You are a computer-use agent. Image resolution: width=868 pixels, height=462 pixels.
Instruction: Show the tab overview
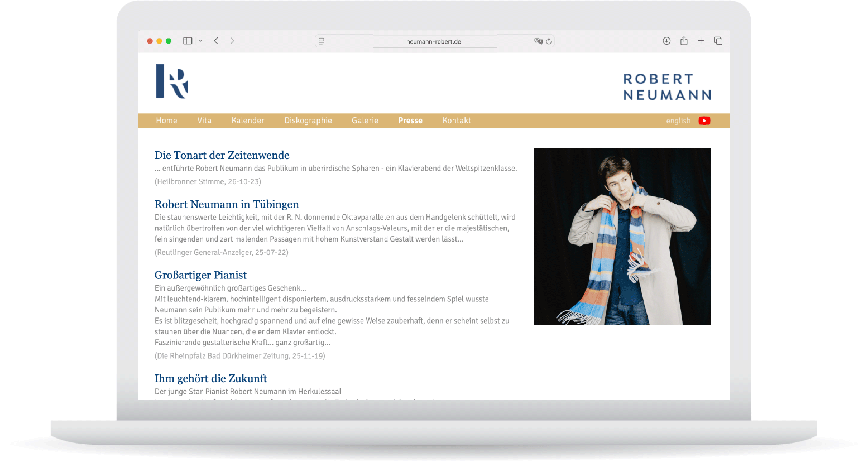click(718, 41)
